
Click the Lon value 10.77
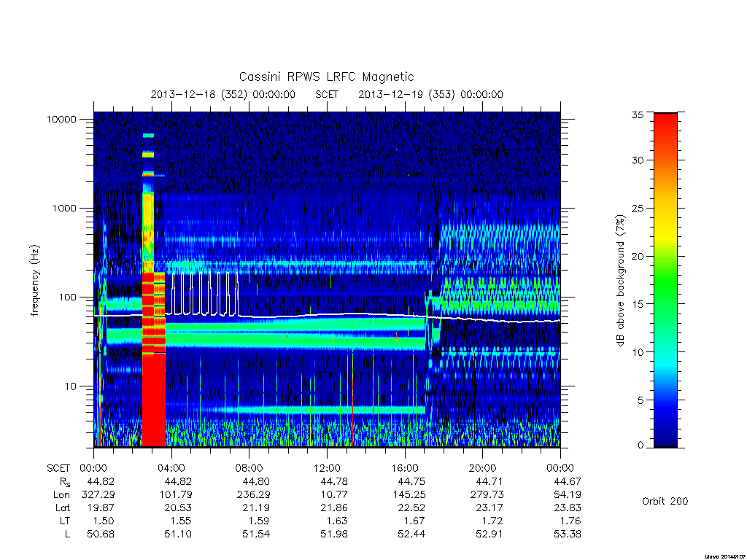click(334, 495)
